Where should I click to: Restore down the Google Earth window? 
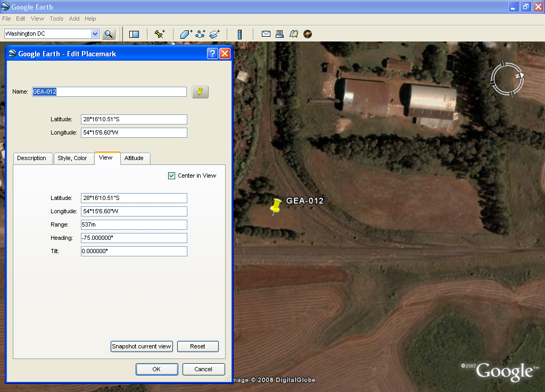(525, 6)
